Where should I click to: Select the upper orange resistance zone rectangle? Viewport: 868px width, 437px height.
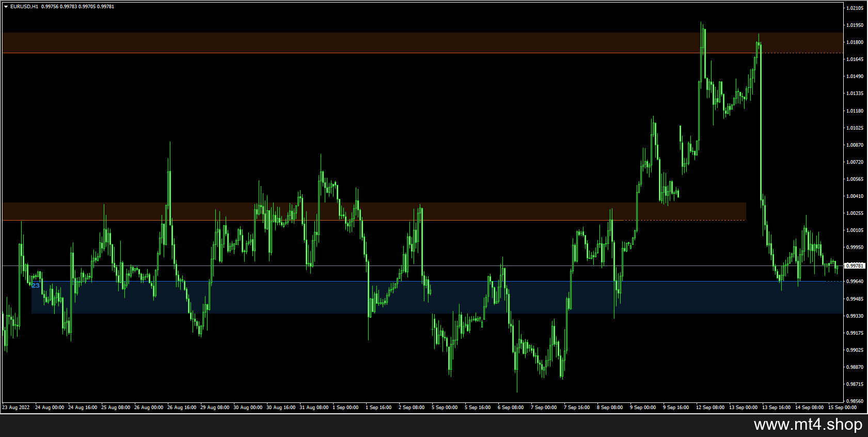coord(422,43)
